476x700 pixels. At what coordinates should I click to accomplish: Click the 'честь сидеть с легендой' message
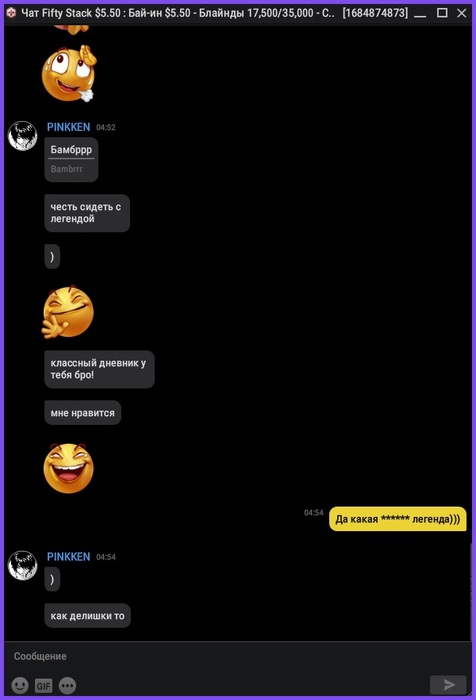pyautogui.click(x=87, y=213)
